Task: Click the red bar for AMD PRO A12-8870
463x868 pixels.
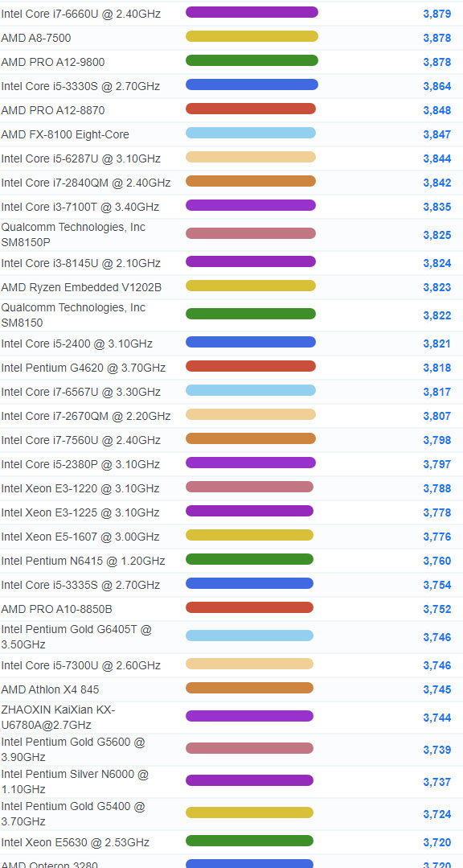Action: (x=251, y=109)
